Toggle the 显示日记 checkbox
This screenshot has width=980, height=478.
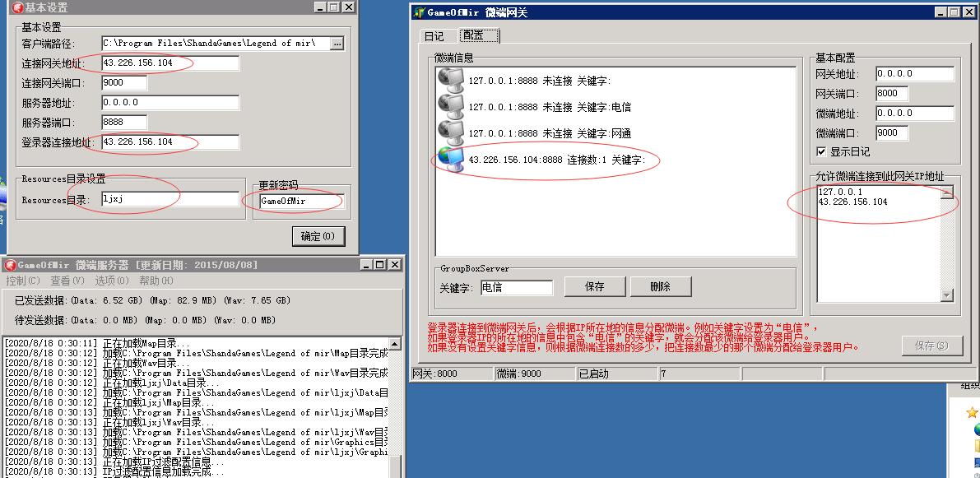coord(821,152)
